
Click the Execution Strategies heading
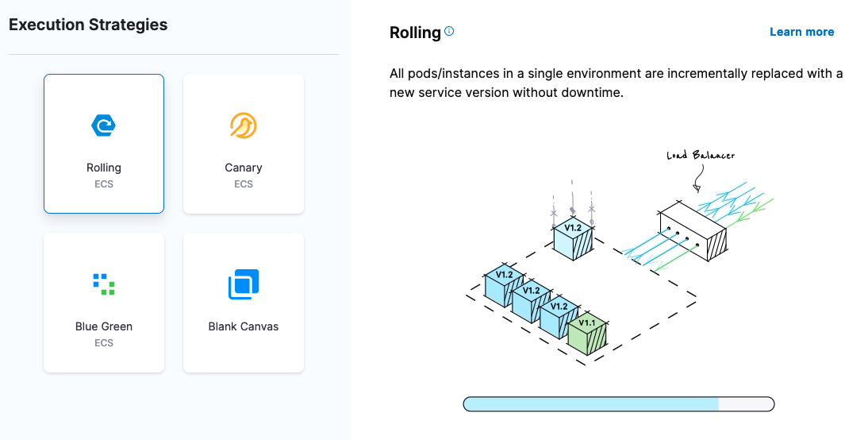[x=88, y=25]
